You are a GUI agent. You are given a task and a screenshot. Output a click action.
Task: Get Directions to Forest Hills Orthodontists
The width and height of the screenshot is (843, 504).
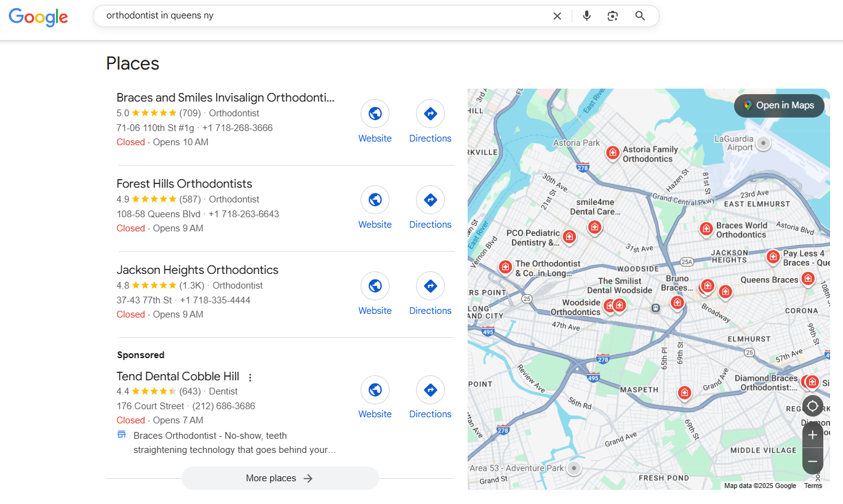(430, 199)
